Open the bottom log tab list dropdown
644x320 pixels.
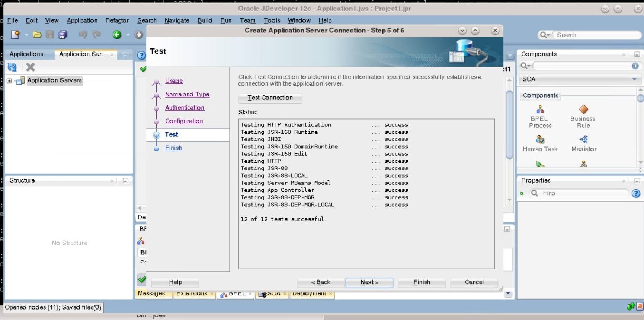[508, 294]
